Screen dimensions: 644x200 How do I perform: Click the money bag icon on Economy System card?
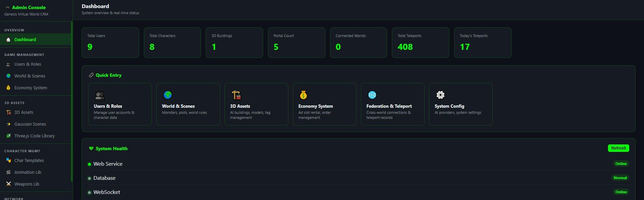304,95
